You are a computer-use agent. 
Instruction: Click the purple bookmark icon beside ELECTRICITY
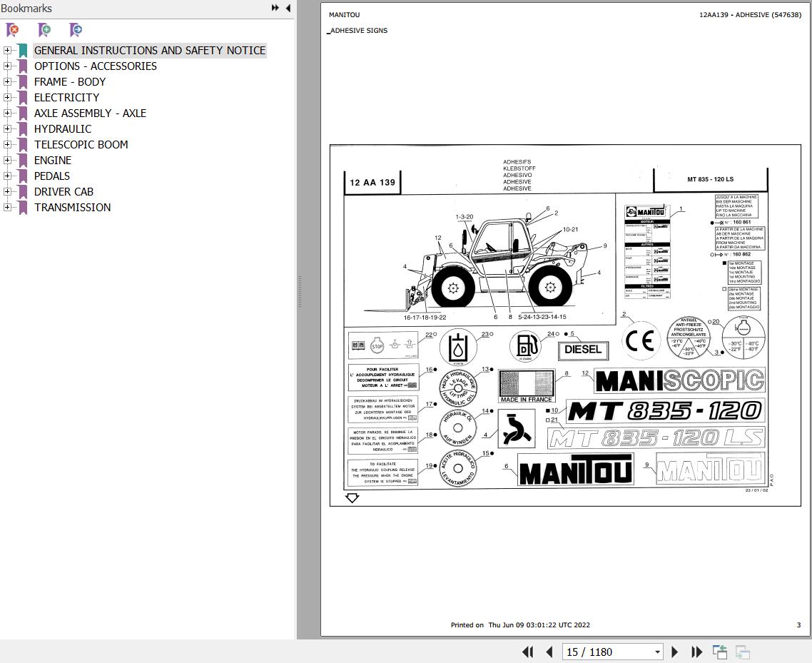(23, 98)
